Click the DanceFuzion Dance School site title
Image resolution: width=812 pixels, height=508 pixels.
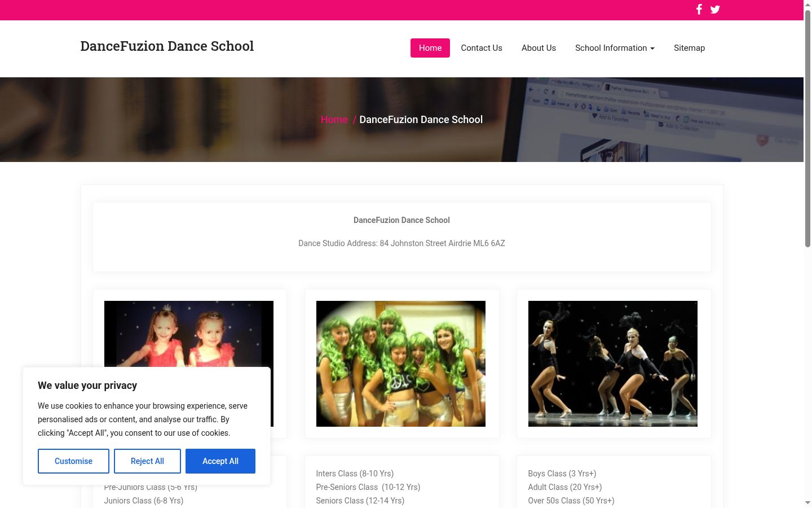point(167,46)
